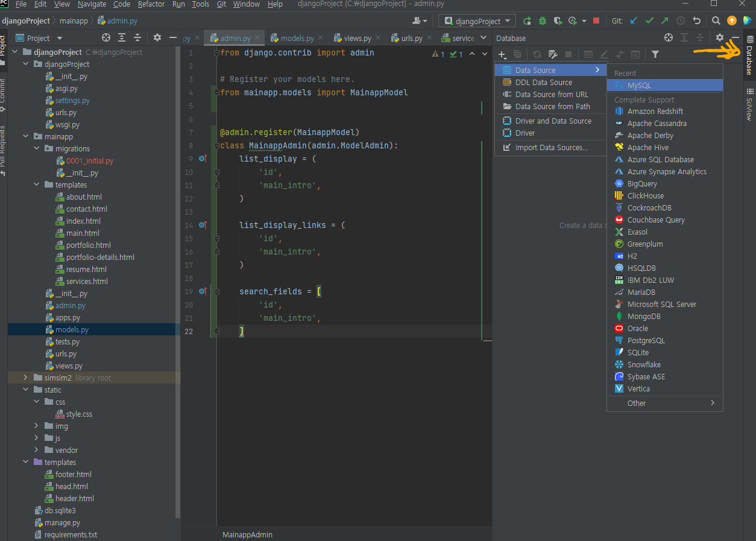Start debugging with the bug icon
756x541 pixels.
click(x=543, y=21)
